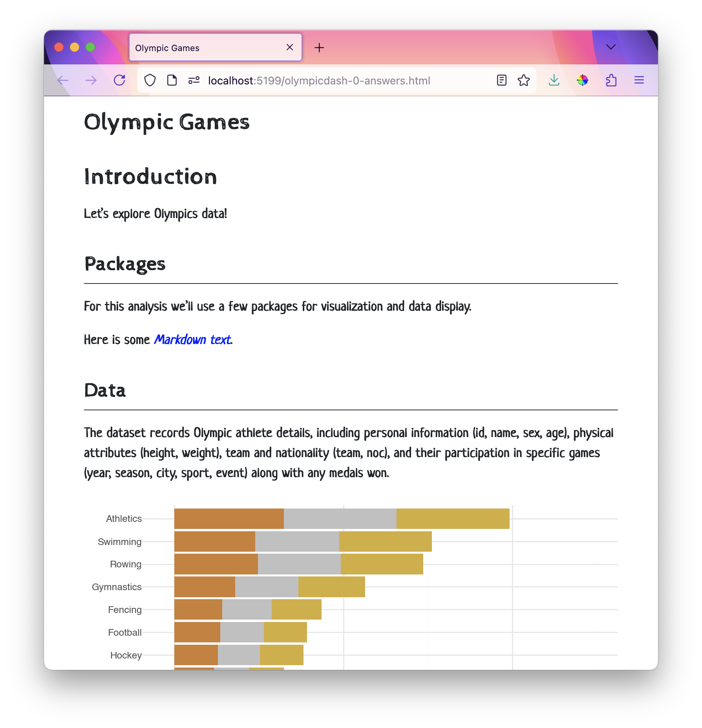The width and height of the screenshot is (702, 728).
Task: Click the page info document icon
Action: click(x=172, y=80)
